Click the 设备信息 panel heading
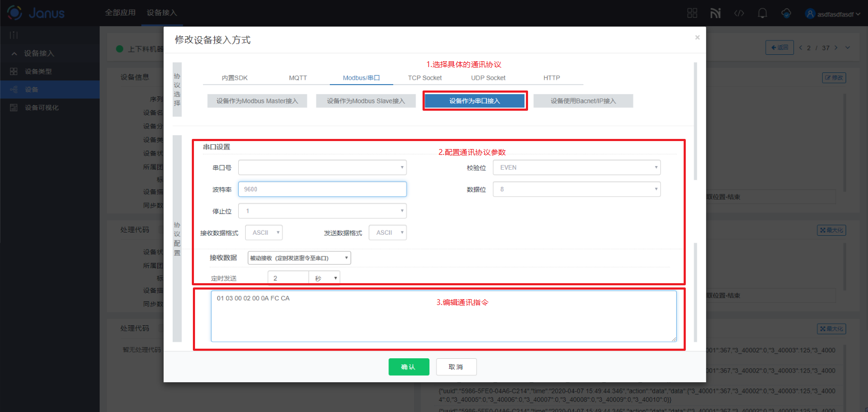The image size is (868, 412). pyautogui.click(x=135, y=77)
